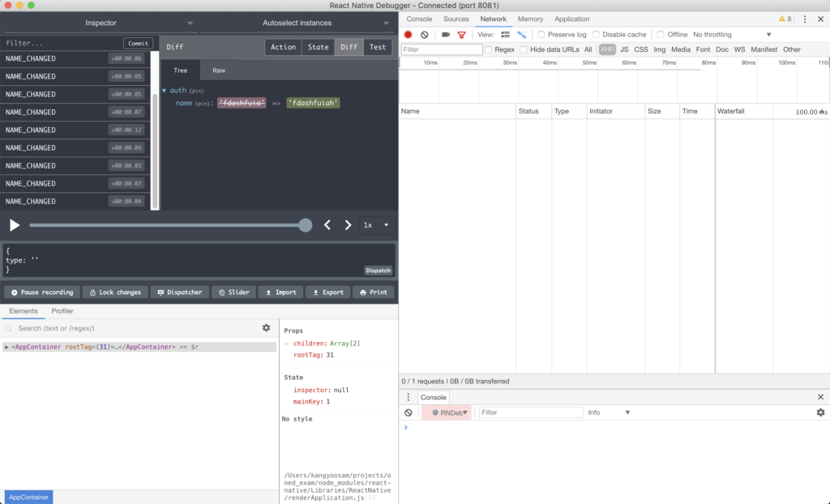This screenshot has height=504, width=830.
Task: Open the Info log level dropdown
Action: (x=609, y=412)
